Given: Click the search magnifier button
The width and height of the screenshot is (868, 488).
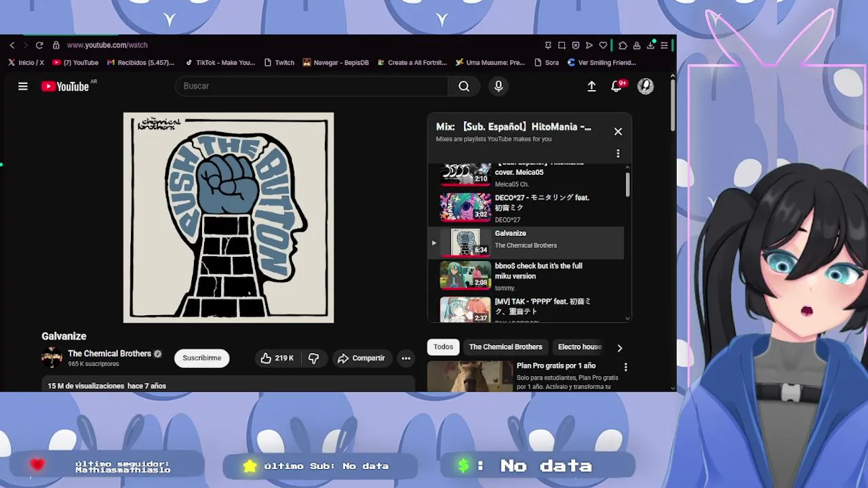Looking at the screenshot, I should 464,86.
